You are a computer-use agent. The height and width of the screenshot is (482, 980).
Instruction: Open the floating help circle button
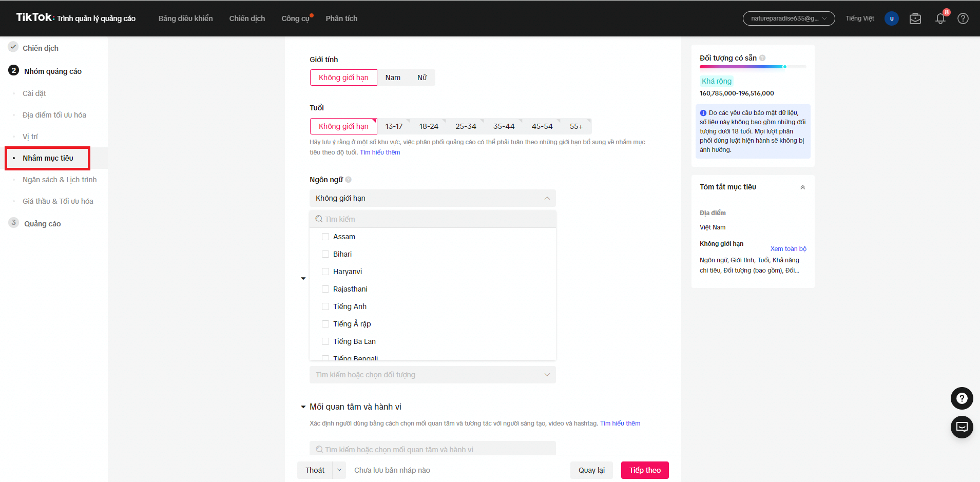(962, 398)
